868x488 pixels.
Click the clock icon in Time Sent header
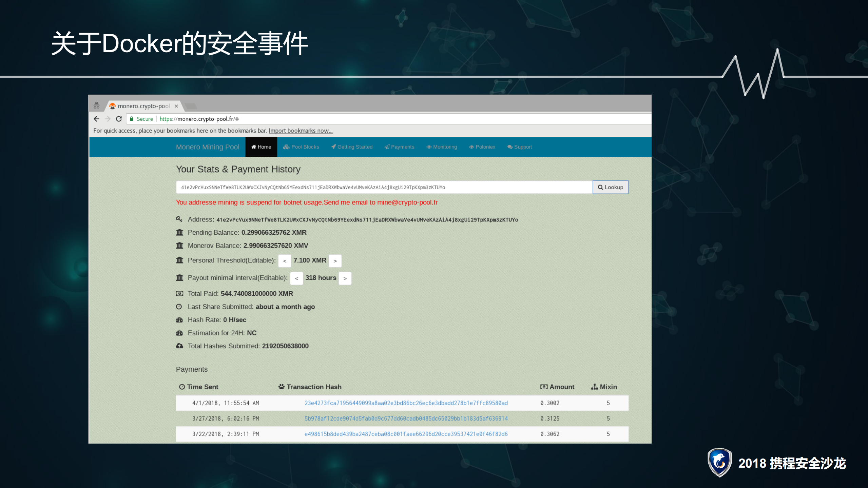click(181, 387)
